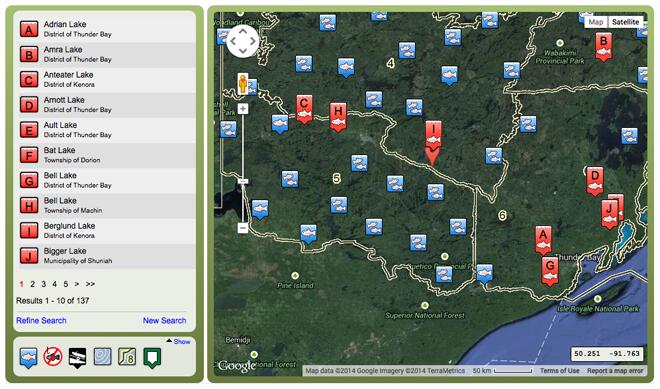
Task: Switch to Map view
Action: coord(596,22)
